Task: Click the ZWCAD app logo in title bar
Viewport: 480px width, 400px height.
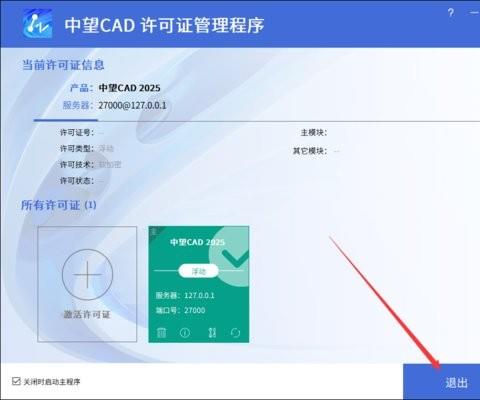Action: (x=38, y=24)
